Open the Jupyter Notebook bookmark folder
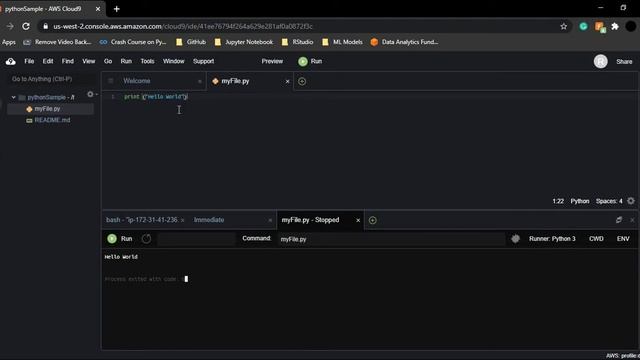640x360 pixels. coord(244,42)
